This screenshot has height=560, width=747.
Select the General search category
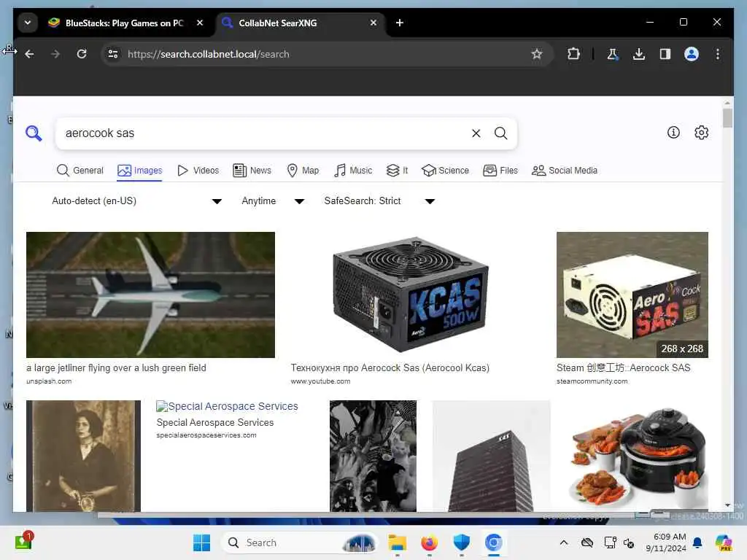point(80,171)
